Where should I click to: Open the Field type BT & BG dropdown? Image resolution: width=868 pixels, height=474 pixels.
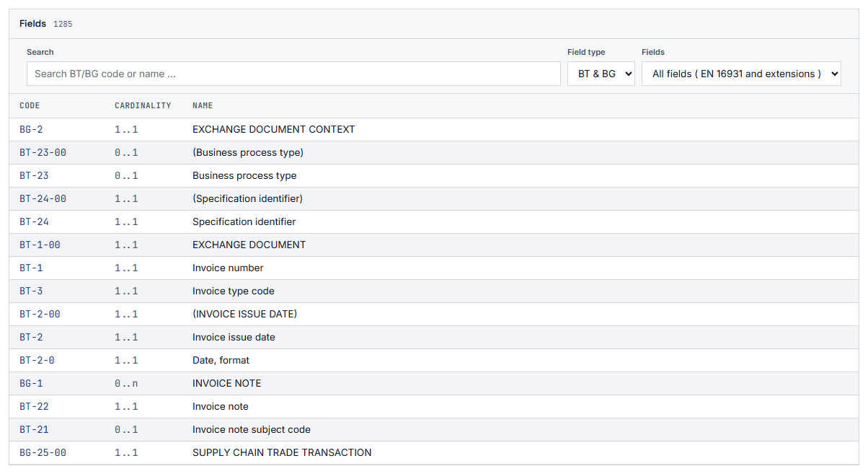[x=601, y=74]
